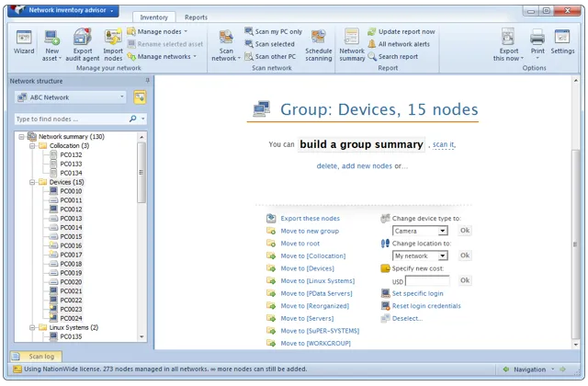Select node PC0132 in tree

coord(71,154)
